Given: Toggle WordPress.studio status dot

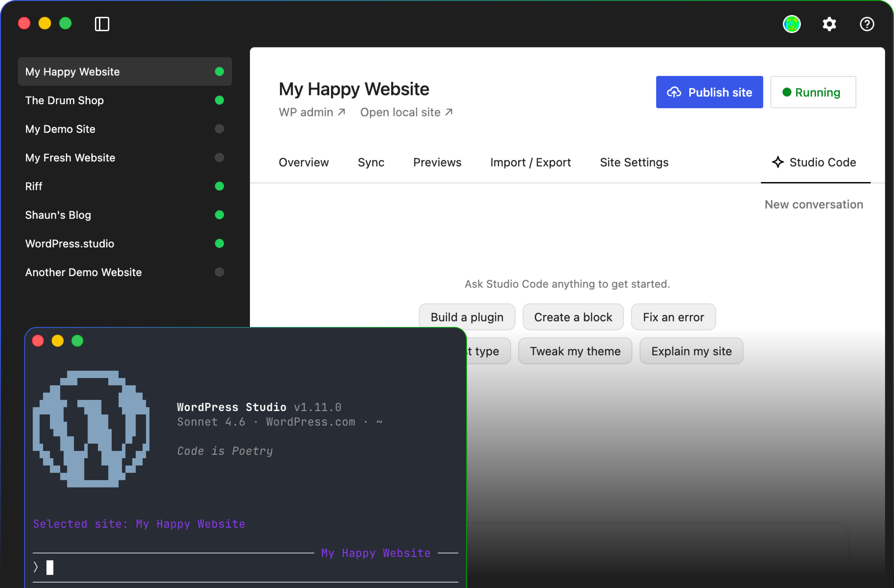Looking at the screenshot, I should tap(219, 243).
